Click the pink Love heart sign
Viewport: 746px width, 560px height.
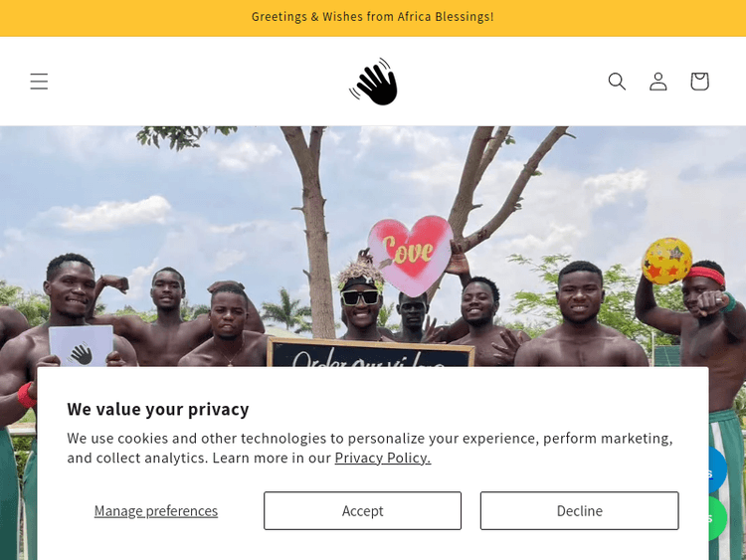coord(409,252)
